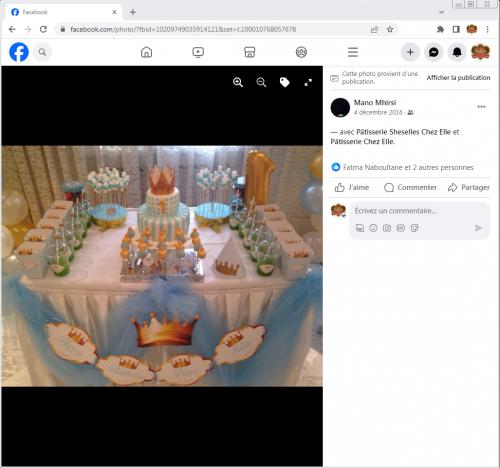Send the comment arrow
500x468 pixels.
(x=478, y=228)
